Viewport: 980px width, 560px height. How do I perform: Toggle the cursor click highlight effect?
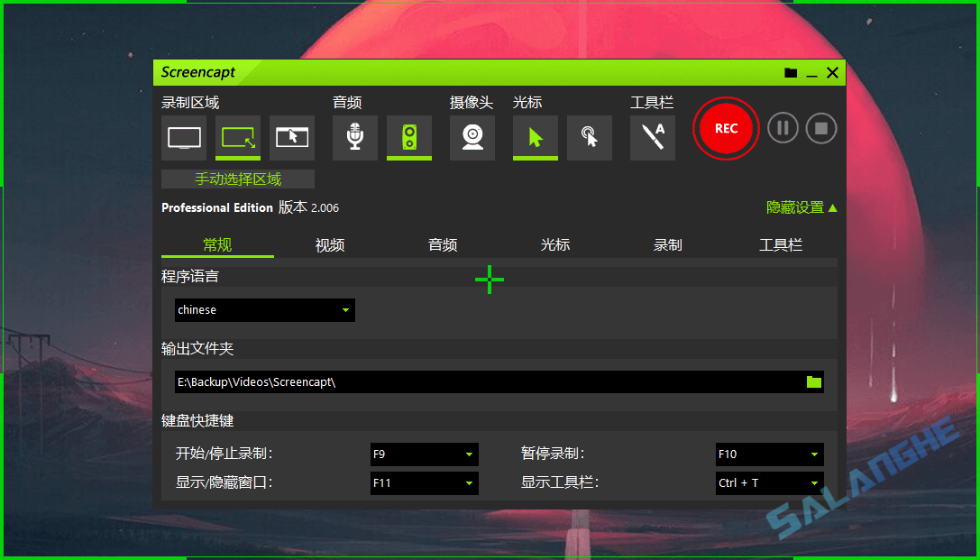589,137
